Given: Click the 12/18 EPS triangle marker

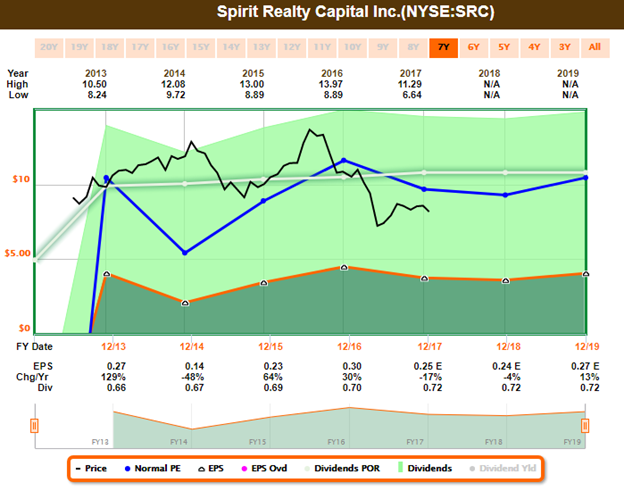Looking at the screenshot, I should (505, 281).
